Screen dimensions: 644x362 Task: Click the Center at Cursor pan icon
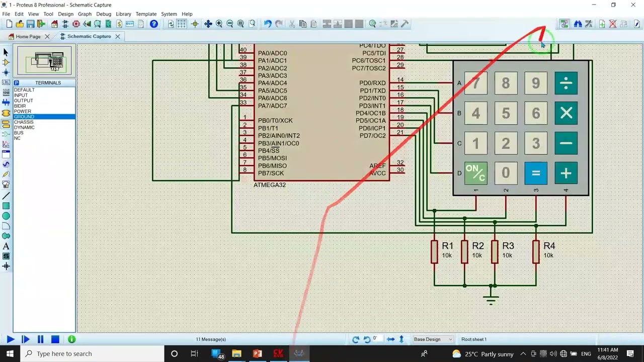pos(208,24)
